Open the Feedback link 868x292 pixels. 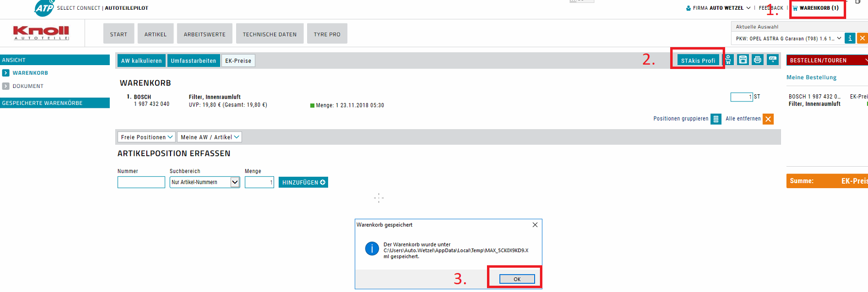pos(771,8)
